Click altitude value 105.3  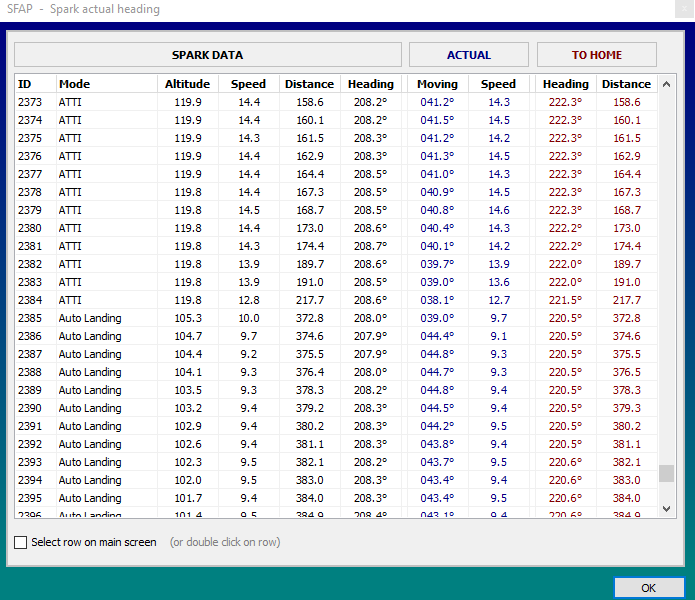pos(187,318)
